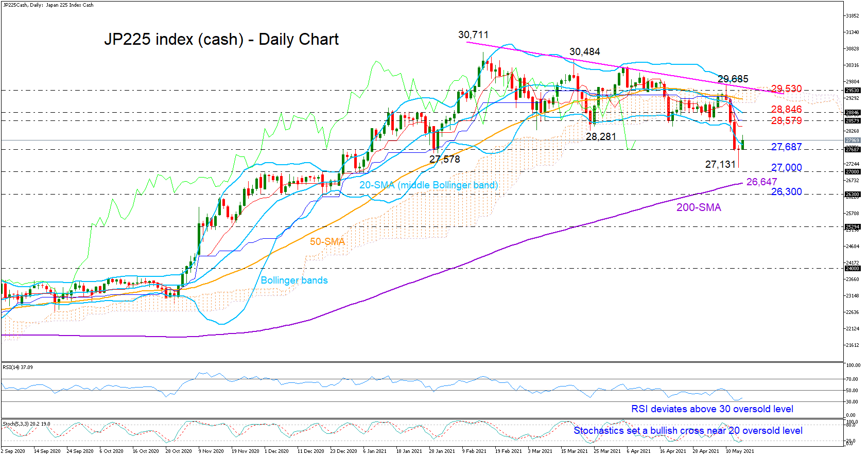Click the 25294 price-axis level marker
The image size is (868, 457).
[x=853, y=227]
